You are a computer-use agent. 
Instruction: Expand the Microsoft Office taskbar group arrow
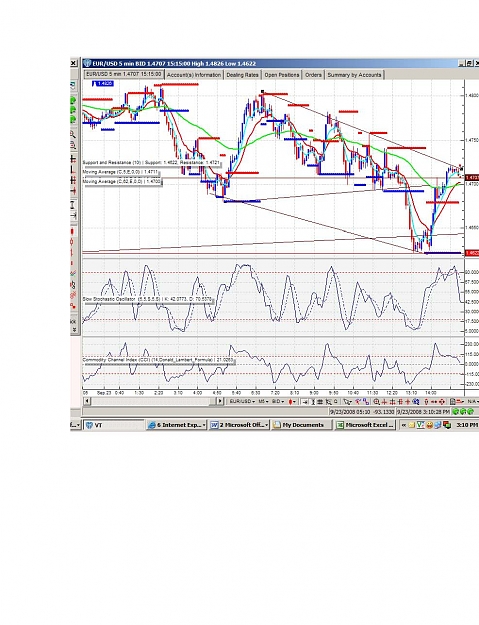266,425
